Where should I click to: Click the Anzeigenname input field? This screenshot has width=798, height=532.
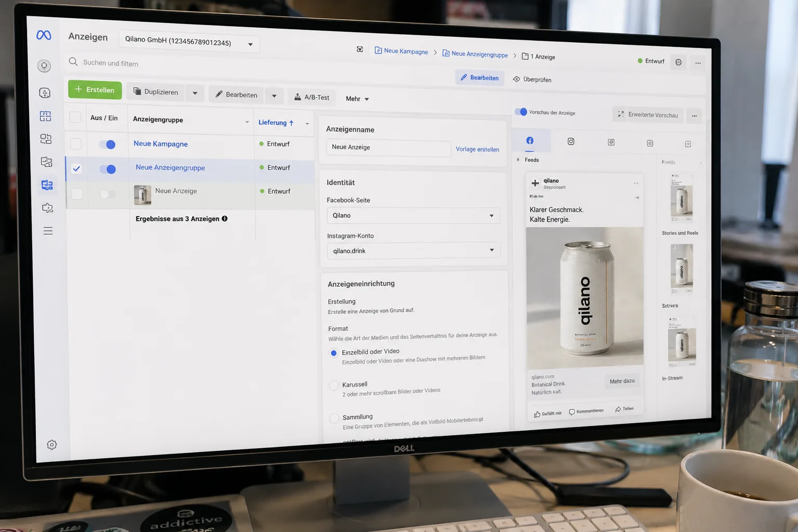click(389, 148)
